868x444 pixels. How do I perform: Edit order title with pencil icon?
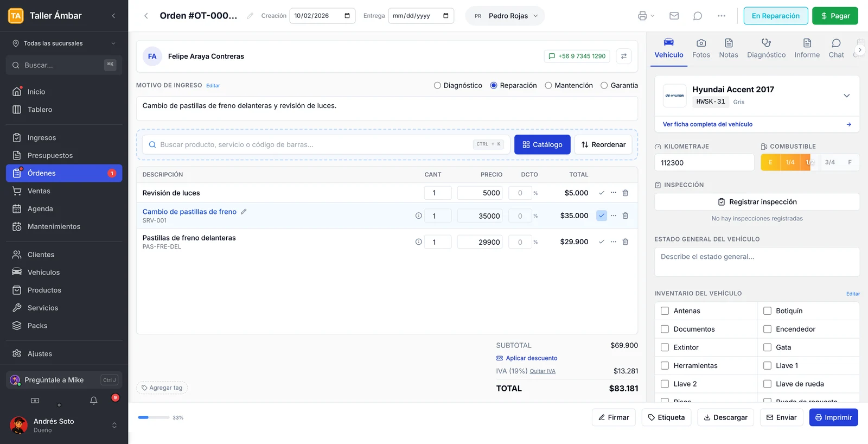pyautogui.click(x=250, y=16)
